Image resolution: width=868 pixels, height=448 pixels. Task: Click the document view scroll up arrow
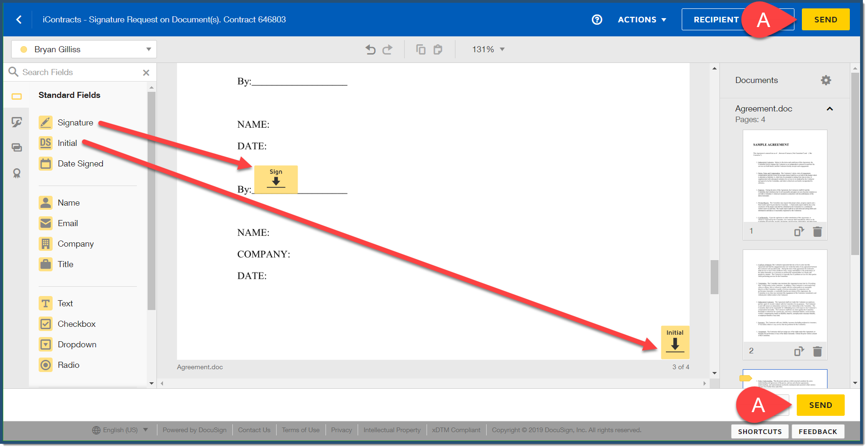(x=714, y=69)
